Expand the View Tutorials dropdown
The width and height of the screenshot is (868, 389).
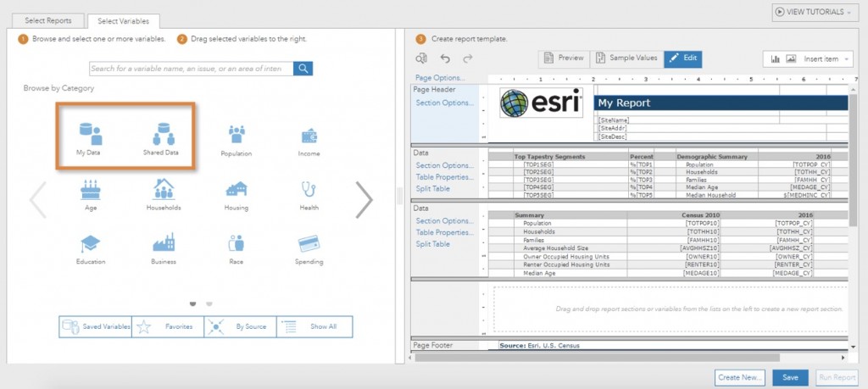point(815,12)
